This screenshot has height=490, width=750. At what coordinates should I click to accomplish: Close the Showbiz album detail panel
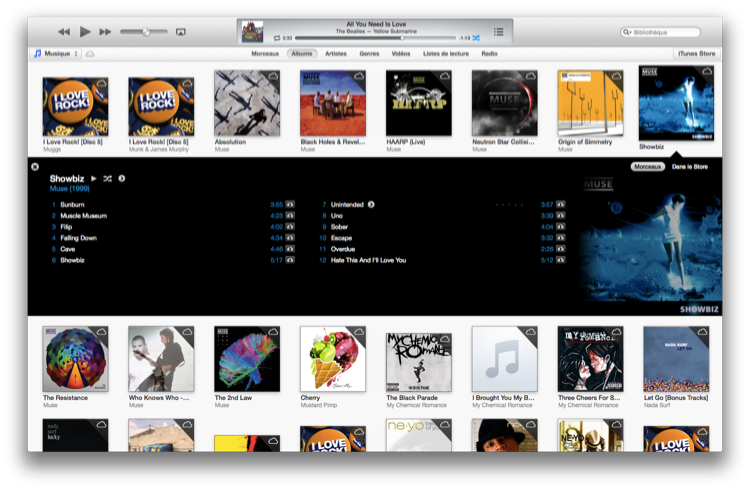[35, 167]
